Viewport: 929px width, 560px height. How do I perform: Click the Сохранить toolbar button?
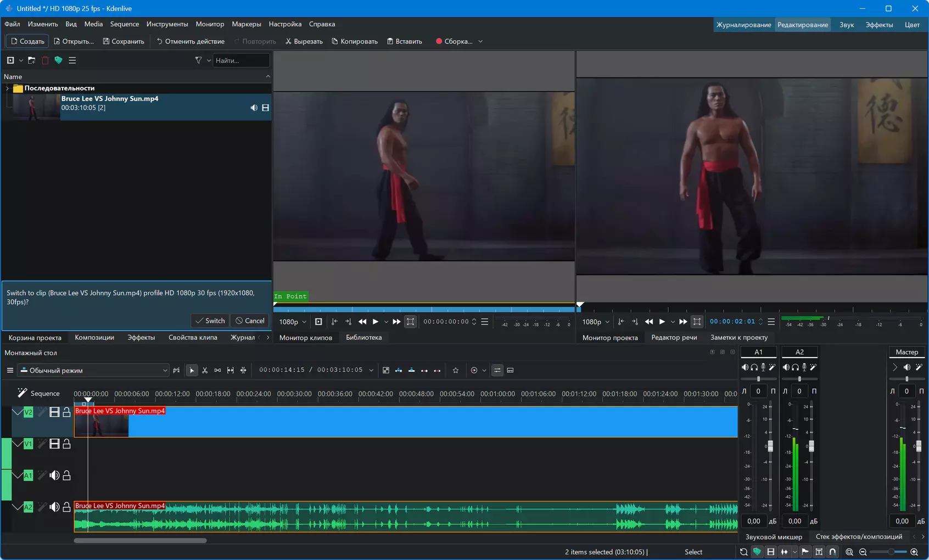coord(124,42)
